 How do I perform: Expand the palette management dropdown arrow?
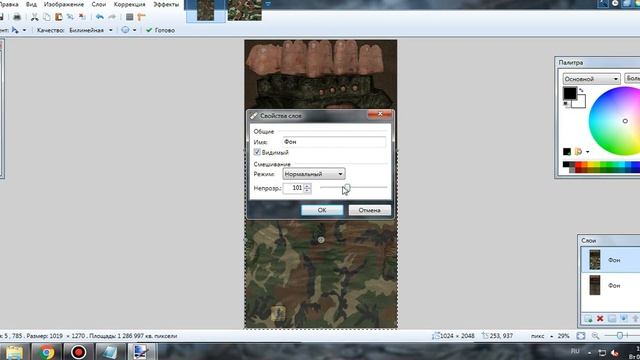(x=588, y=152)
